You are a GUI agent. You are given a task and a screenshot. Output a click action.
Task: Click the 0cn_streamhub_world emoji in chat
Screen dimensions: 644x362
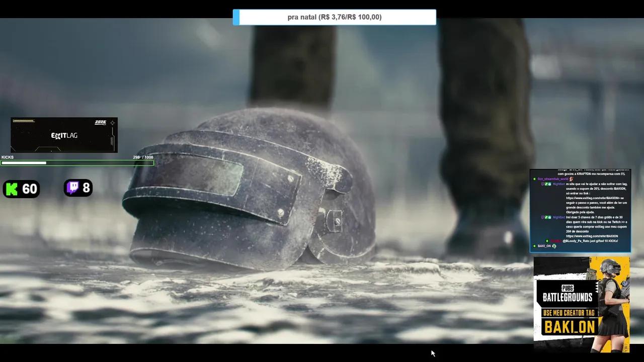[x=571, y=179]
